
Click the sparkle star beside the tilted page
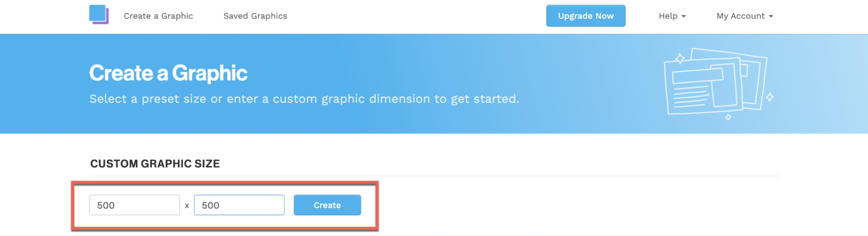[x=770, y=97]
